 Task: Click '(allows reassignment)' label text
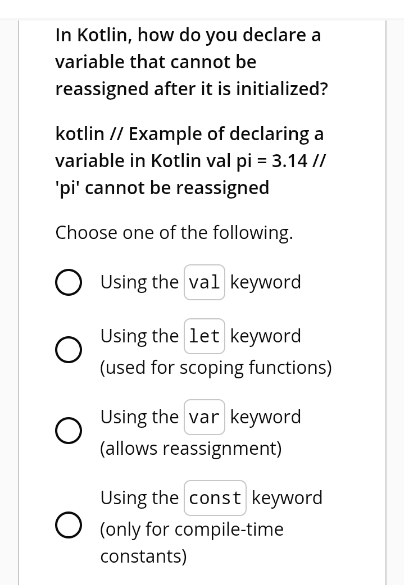191,448
